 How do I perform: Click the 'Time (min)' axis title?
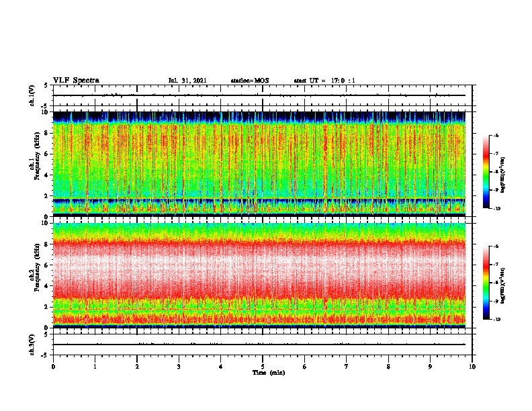click(x=269, y=373)
